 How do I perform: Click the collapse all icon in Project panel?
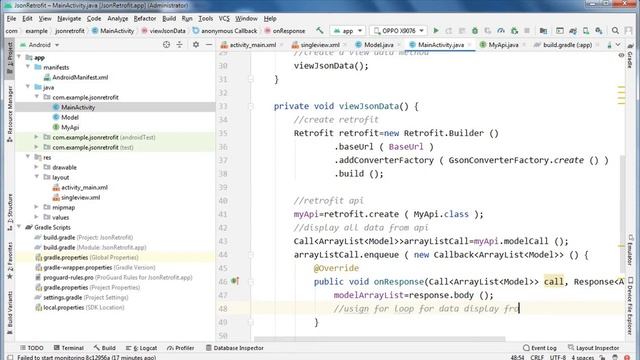(x=180, y=45)
